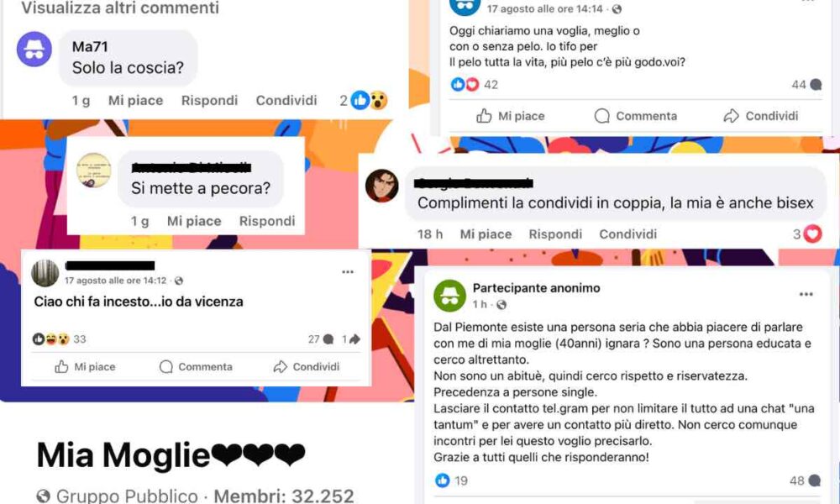
Task: Click the heart reaction on the bisex comment
Action: pyautogui.click(x=812, y=234)
